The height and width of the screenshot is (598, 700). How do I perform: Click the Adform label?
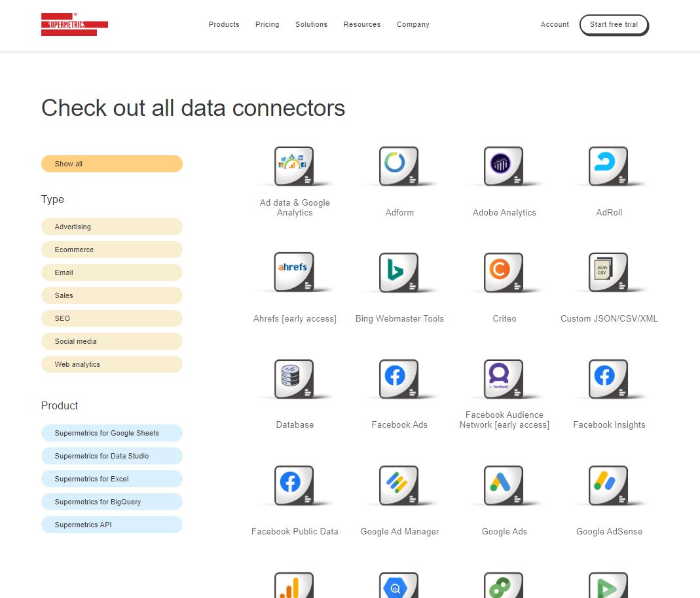click(x=399, y=213)
